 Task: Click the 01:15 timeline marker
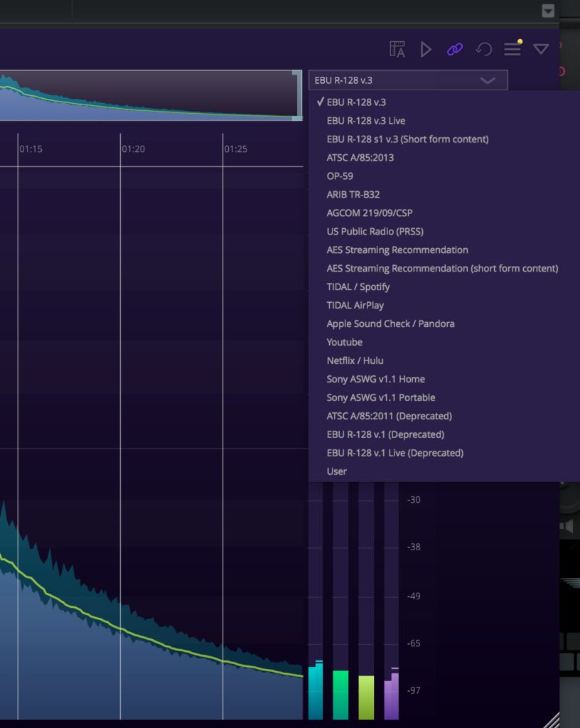[x=31, y=149]
